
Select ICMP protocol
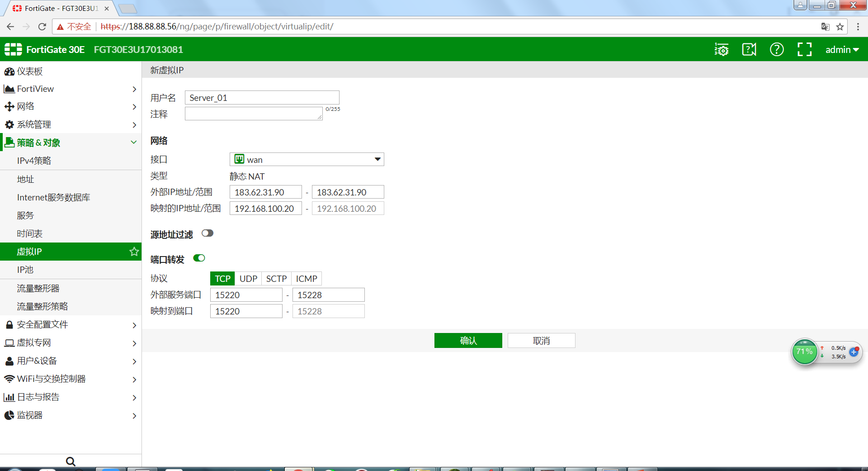pyautogui.click(x=307, y=279)
